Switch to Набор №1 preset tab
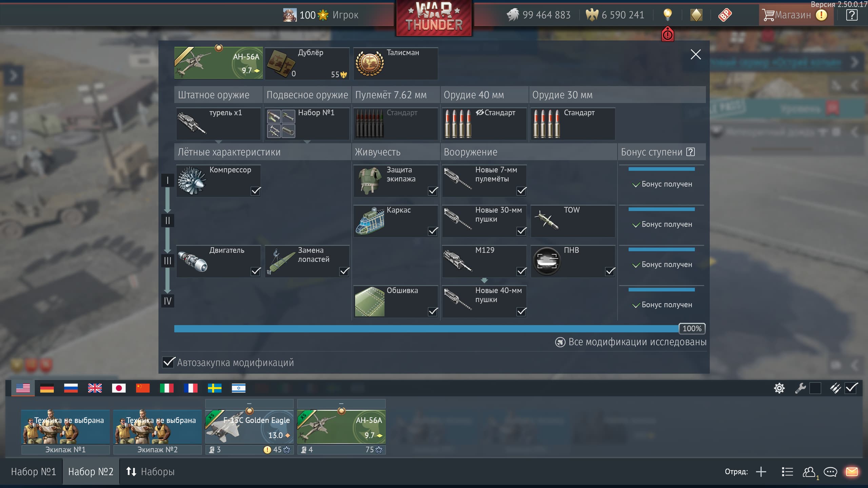Image resolution: width=868 pixels, height=488 pixels. (33, 472)
